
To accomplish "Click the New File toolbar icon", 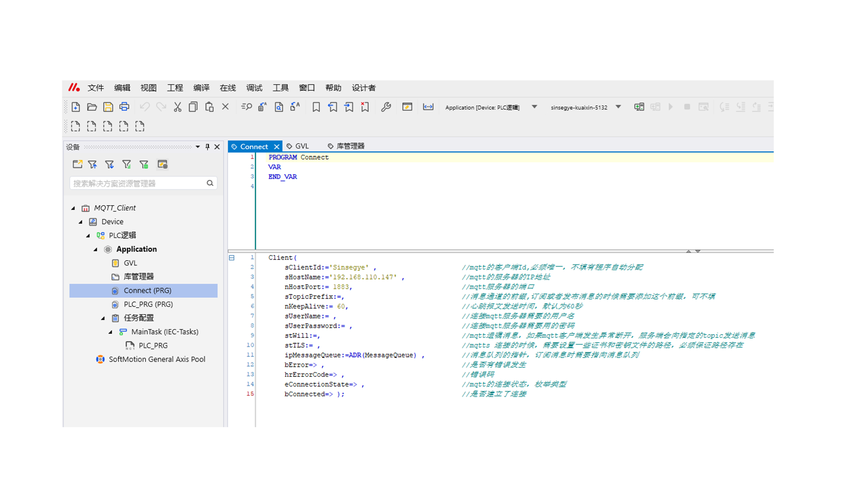I will coord(75,107).
